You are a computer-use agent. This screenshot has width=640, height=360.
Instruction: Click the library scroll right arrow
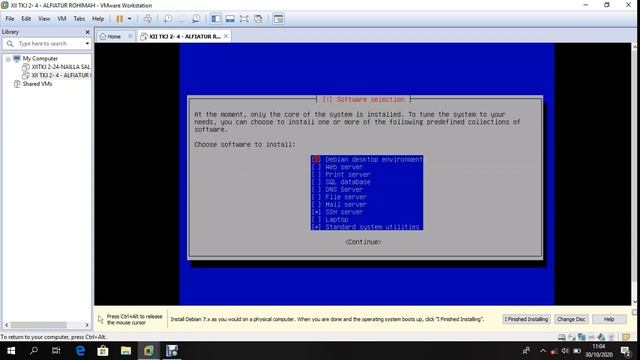[x=87, y=325]
